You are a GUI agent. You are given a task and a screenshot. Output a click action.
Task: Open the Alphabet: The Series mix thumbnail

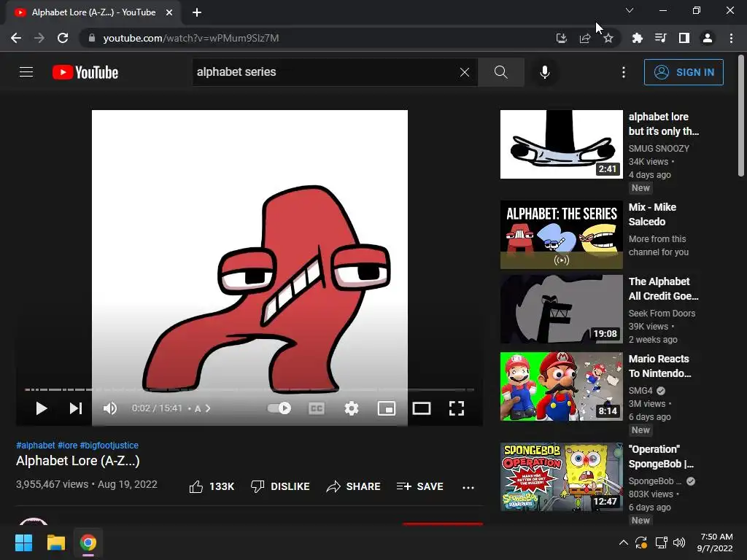561,234
